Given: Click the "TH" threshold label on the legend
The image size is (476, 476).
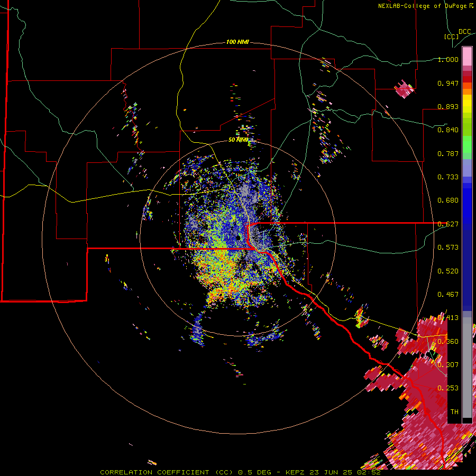Looking at the screenshot, I should 454,412.
